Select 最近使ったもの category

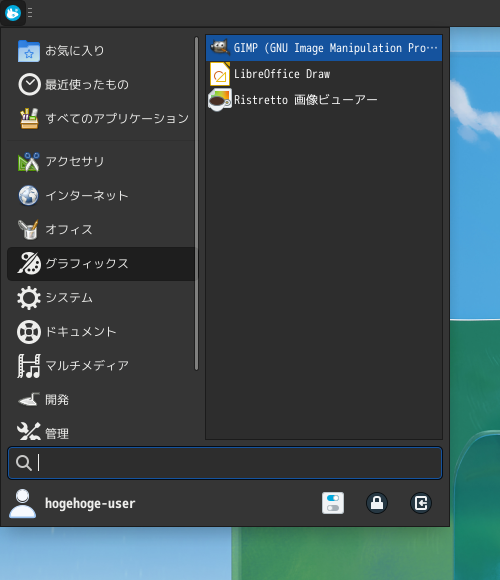click(x=101, y=85)
